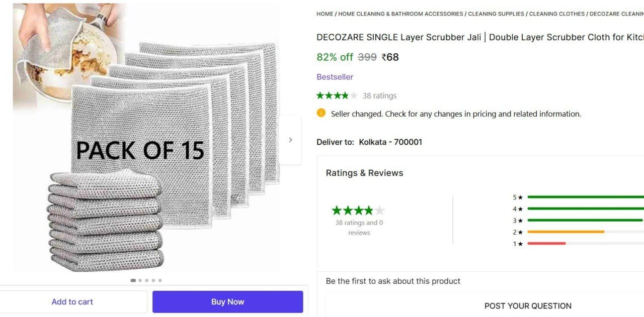Click the star rating beside 38 ratings
644x317 pixels.
(x=337, y=95)
